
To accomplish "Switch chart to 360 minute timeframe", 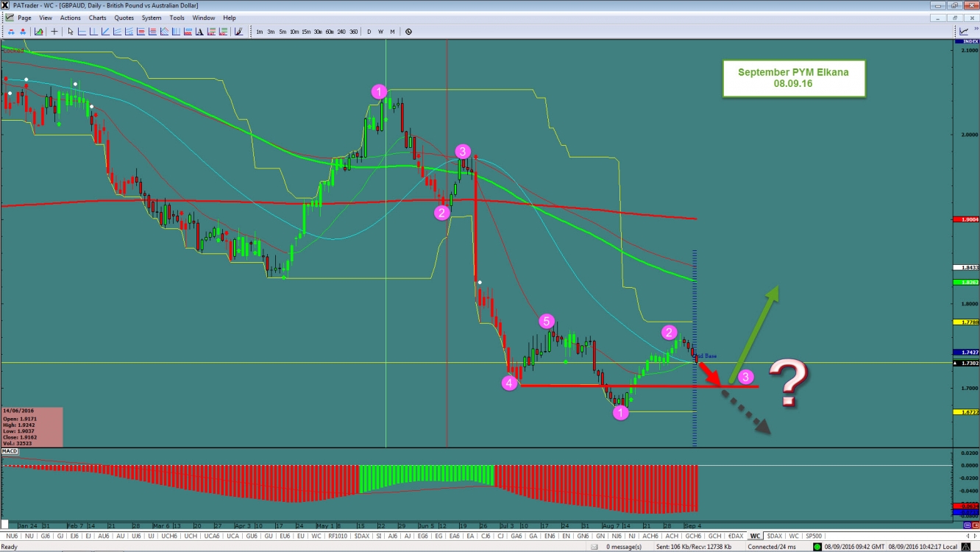I will click(353, 32).
